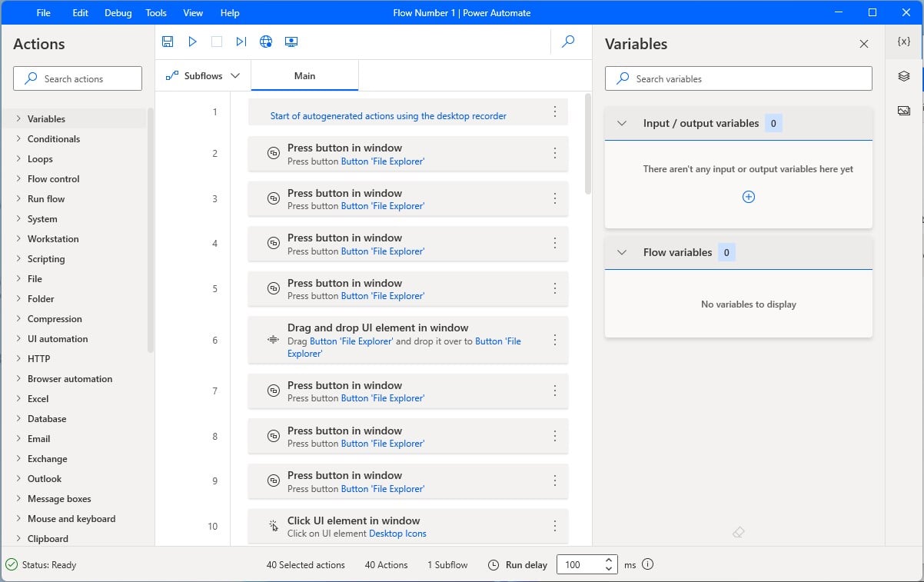This screenshot has height=582, width=924.
Task: Run the next action with the step icon
Action: 241,42
